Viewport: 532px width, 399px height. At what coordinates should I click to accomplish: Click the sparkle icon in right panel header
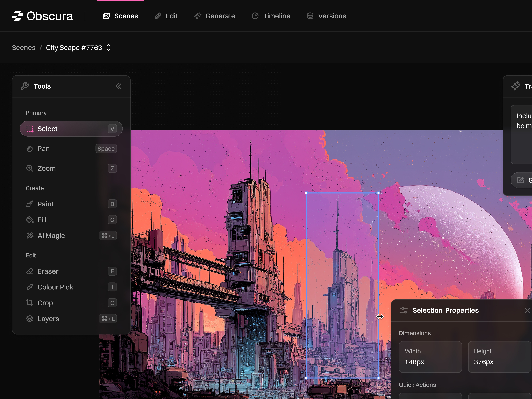tap(516, 86)
